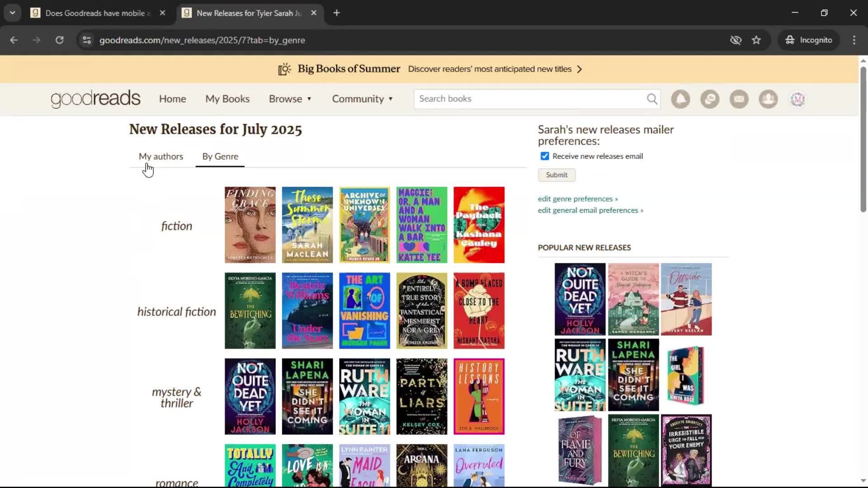The height and width of the screenshot is (488, 868).
Task: Click the page vertical scrollbar
Action: 863,139
